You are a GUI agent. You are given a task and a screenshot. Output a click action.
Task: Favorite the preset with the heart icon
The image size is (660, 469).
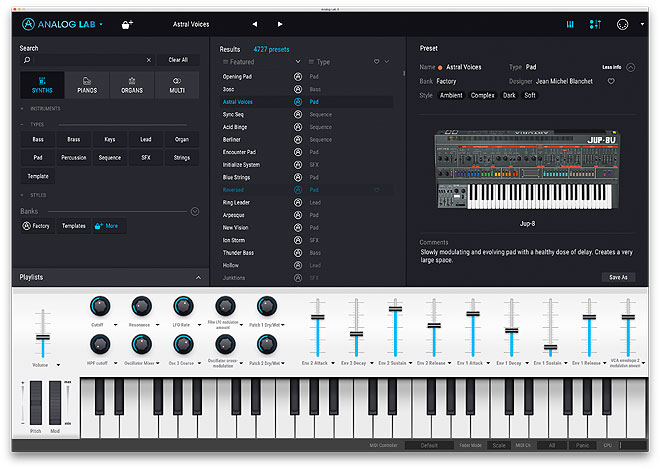click(x=611, y=81)
